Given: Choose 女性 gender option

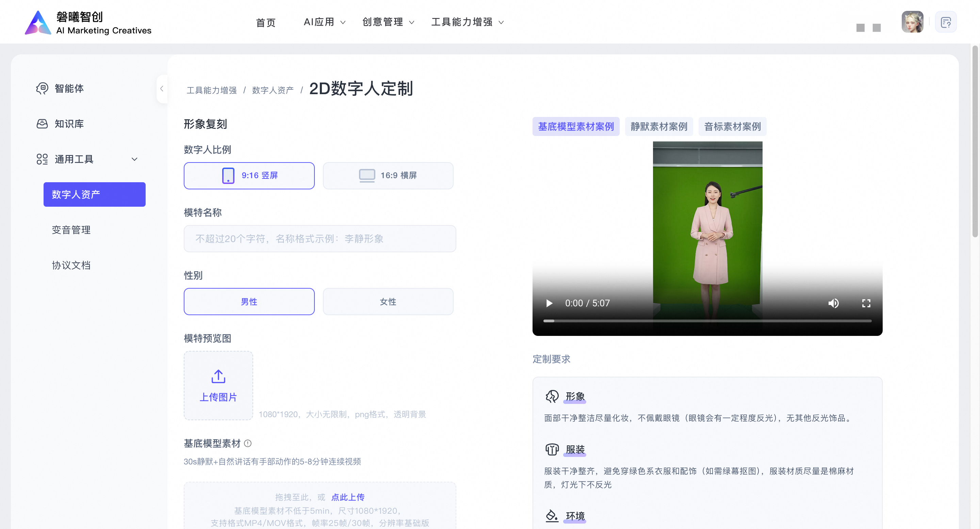Looking at the screenshot, I should 388,301.
